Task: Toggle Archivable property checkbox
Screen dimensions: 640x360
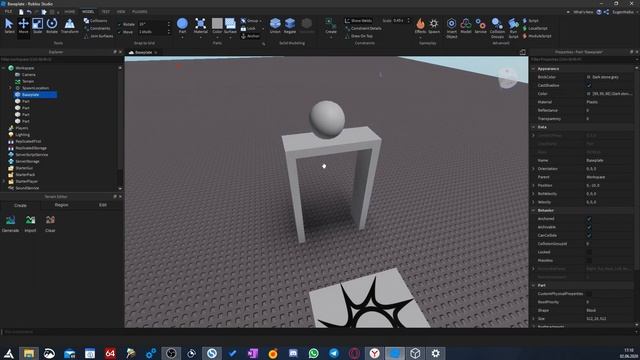Action: 589,227
